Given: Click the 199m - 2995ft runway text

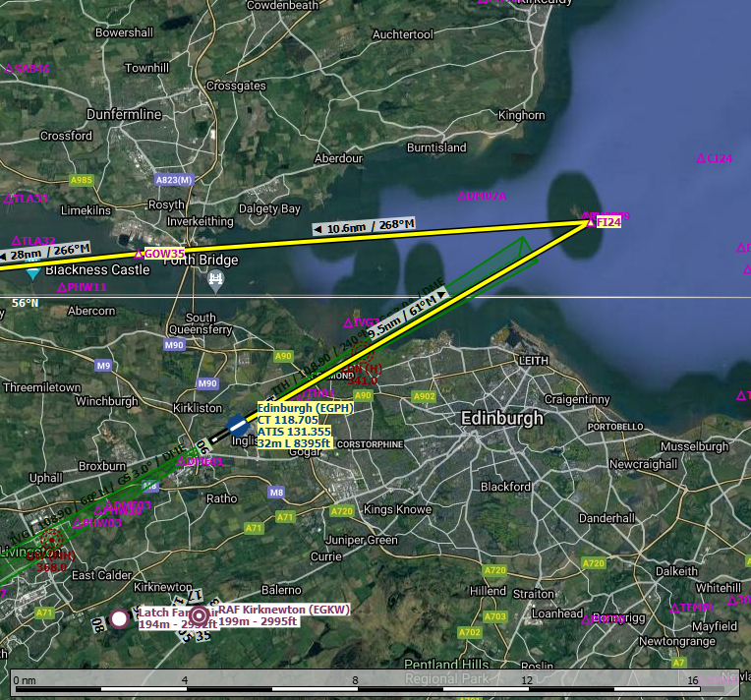Looking at the screenshot, I should [x=259, y=621].
